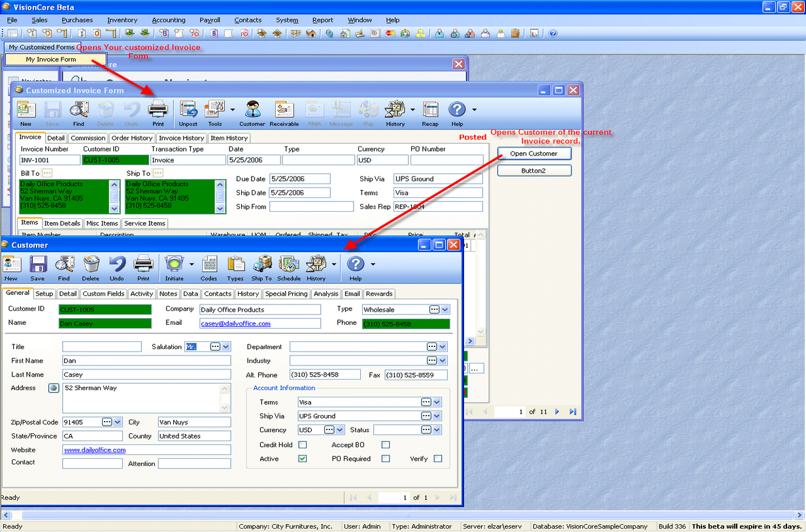
Task: Click the Open Customer button
Action: point(534,154)
